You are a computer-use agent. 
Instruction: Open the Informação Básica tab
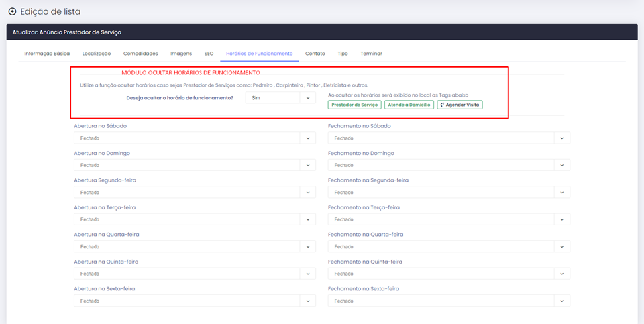click(47, 54)
